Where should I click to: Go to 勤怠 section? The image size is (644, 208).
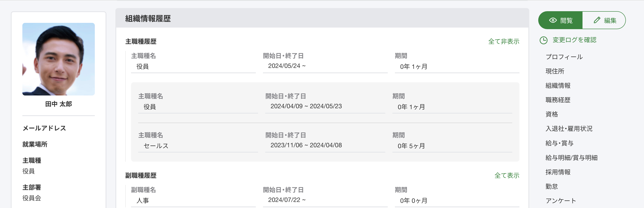[551, 186]
